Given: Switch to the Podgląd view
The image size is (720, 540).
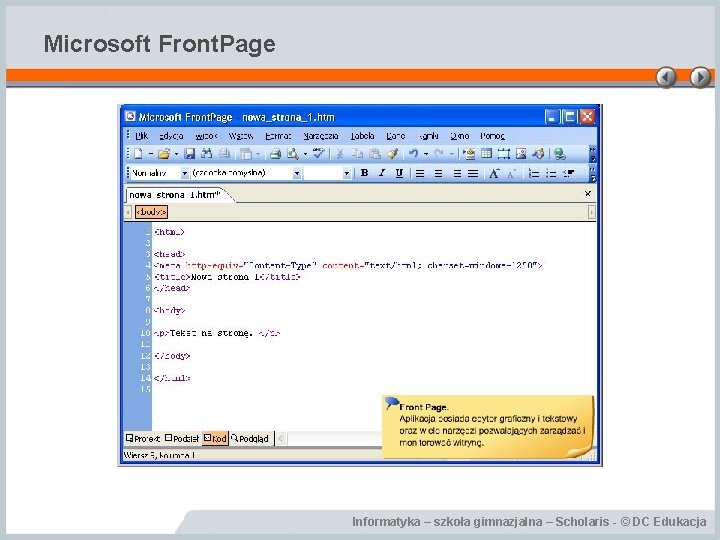Looking at the screenshot, I should pos(250,439).
